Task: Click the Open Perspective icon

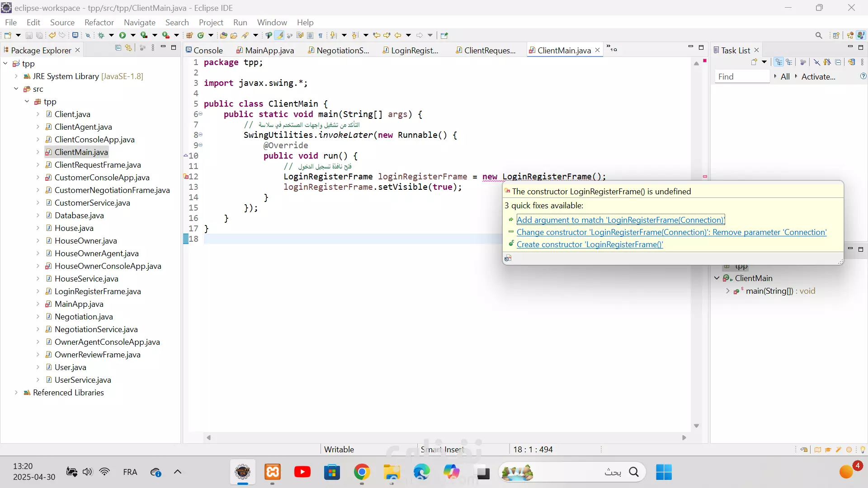Action: pos(836,35)
